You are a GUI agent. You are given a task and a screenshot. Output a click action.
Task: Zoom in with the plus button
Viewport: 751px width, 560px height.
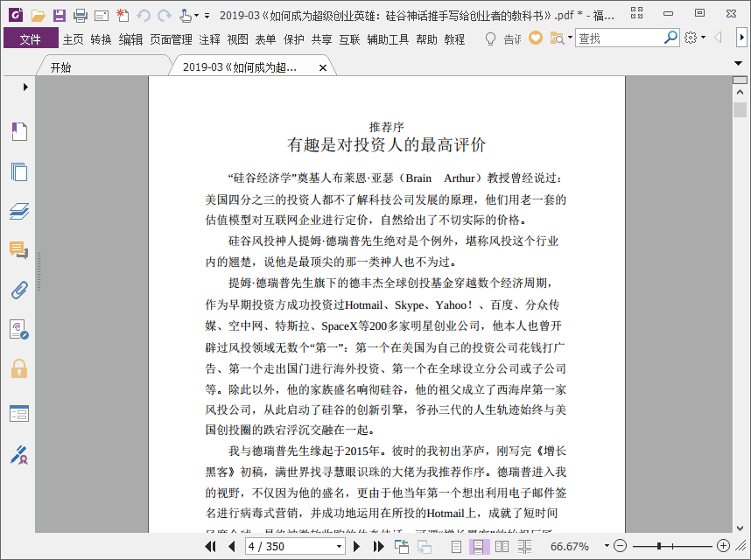point(723,546)
